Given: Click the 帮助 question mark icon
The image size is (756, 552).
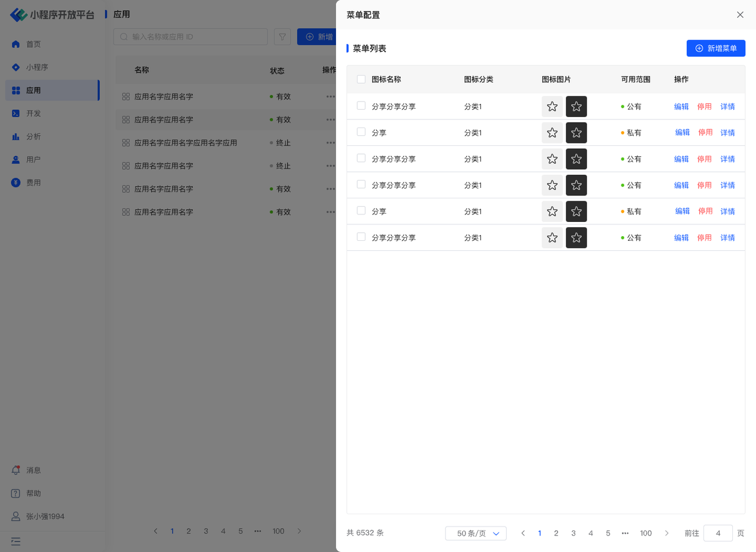Looking at the screenshot, I should point(16,494).
